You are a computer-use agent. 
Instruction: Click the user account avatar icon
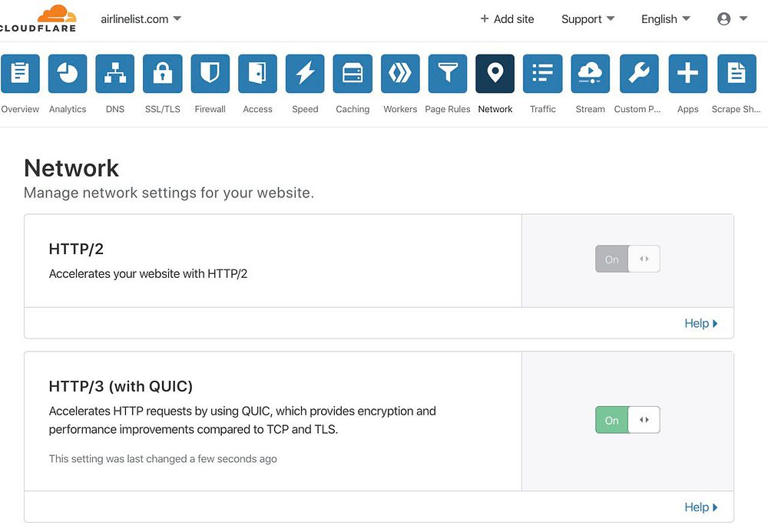[x=724, y=18]
